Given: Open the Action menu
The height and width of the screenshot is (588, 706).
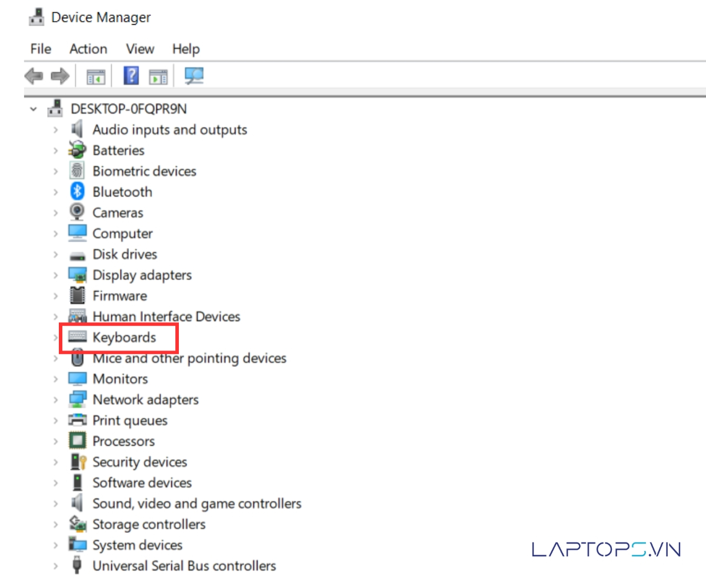Looking at the screenshot, I should point(88,49).
